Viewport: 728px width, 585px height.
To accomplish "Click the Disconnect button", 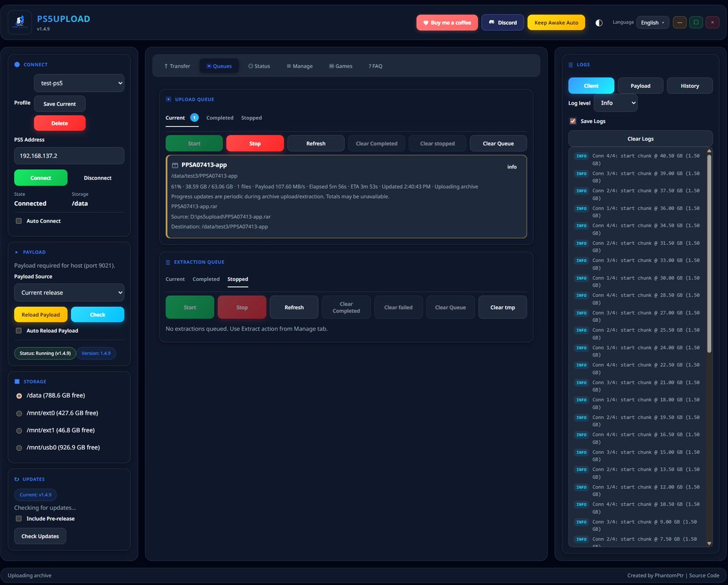I will 98,178.
